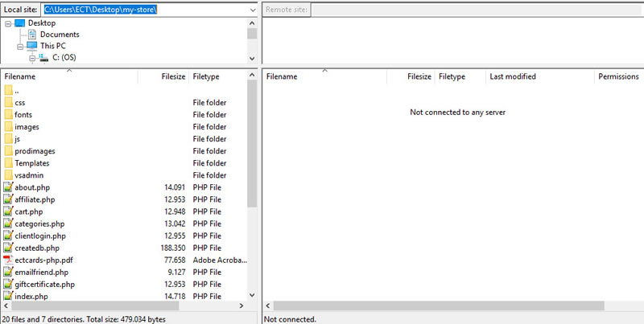Click the vsadmin folder name
Viewport: 644px width, 324px height.
29,175
